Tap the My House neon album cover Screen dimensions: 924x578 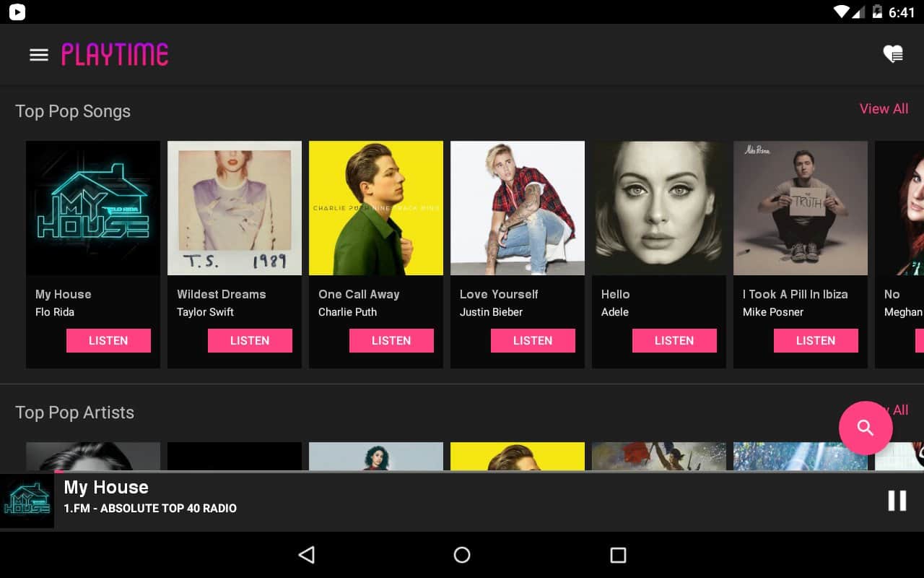pos(93,208)
